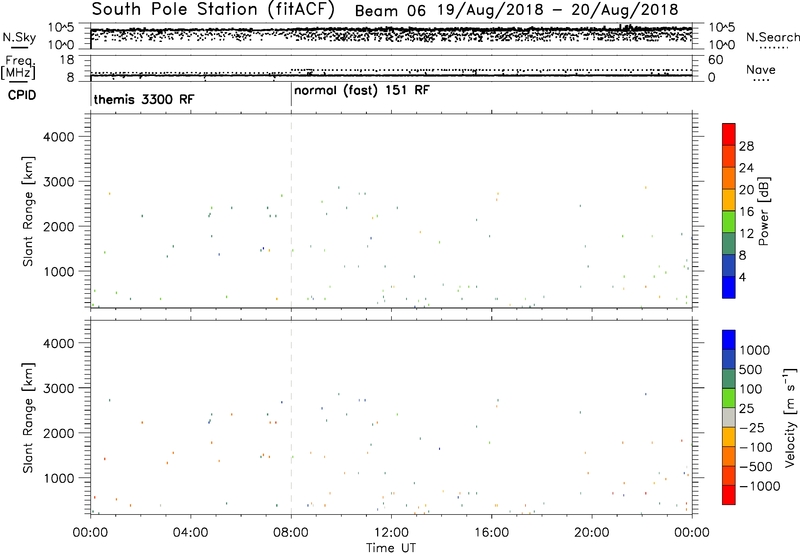Click the 'Nave' legend label
Viewport: 800px width, 554px height.
click(x=761, y=69)
